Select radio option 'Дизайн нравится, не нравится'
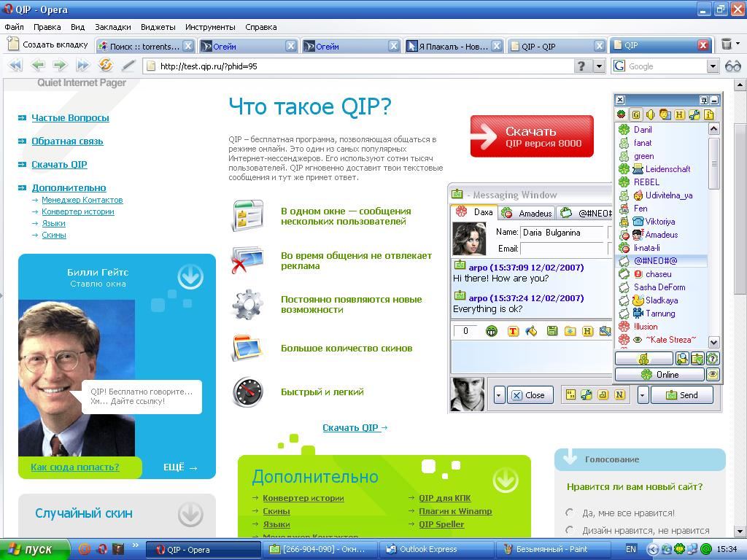747x560 pixels. click(x=569, y=529)
